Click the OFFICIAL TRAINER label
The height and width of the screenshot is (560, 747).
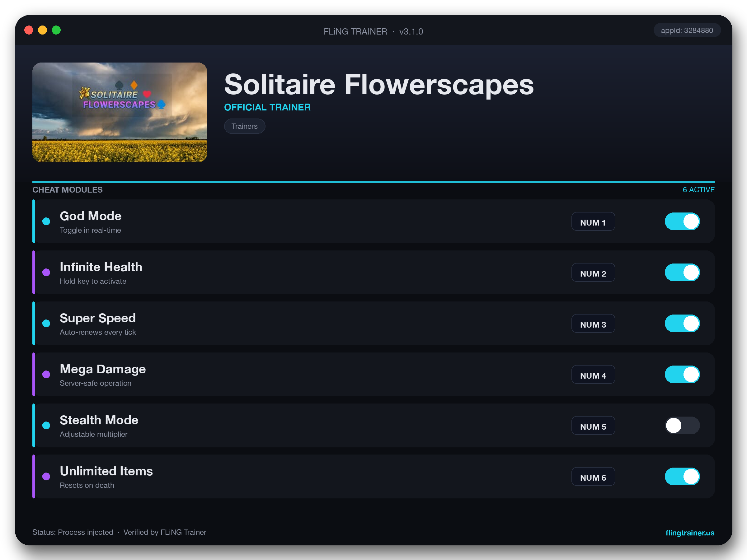tap(267, 107)
